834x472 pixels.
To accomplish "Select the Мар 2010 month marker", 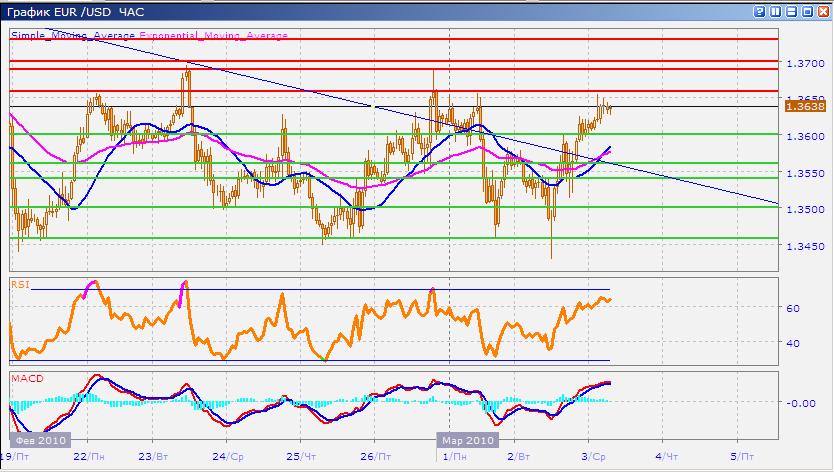I will point(469,440).
